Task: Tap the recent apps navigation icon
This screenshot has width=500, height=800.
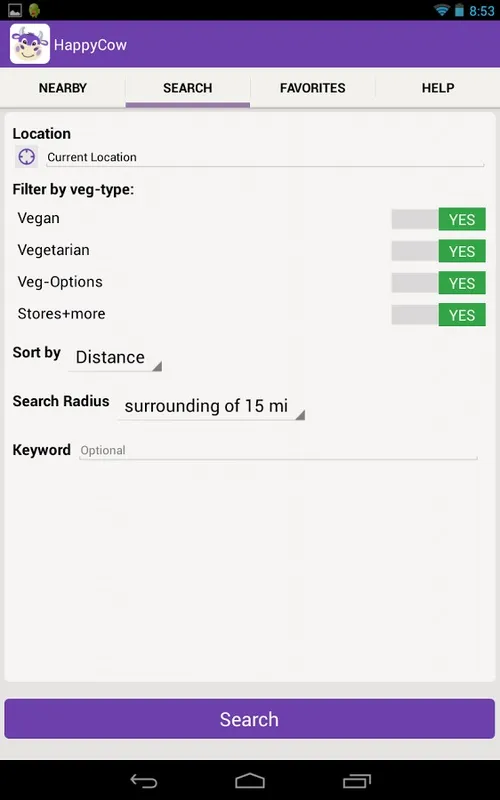Action: (356, 781)
